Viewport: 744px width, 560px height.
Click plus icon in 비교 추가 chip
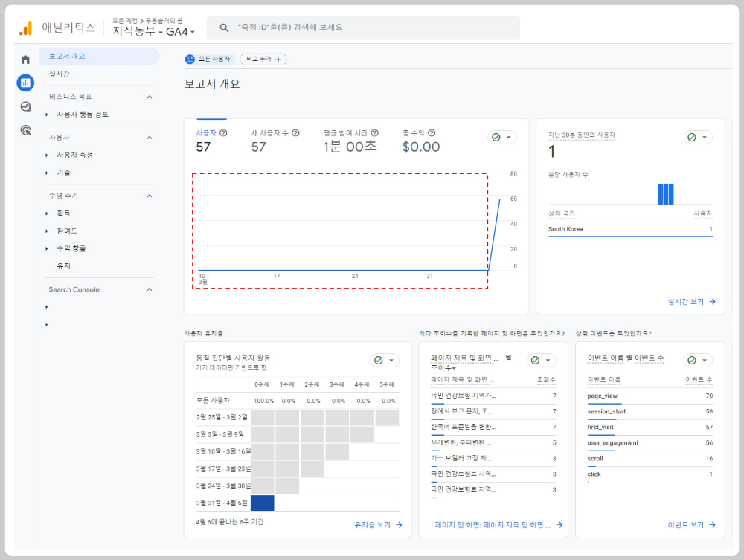click(x=278, y=59)
